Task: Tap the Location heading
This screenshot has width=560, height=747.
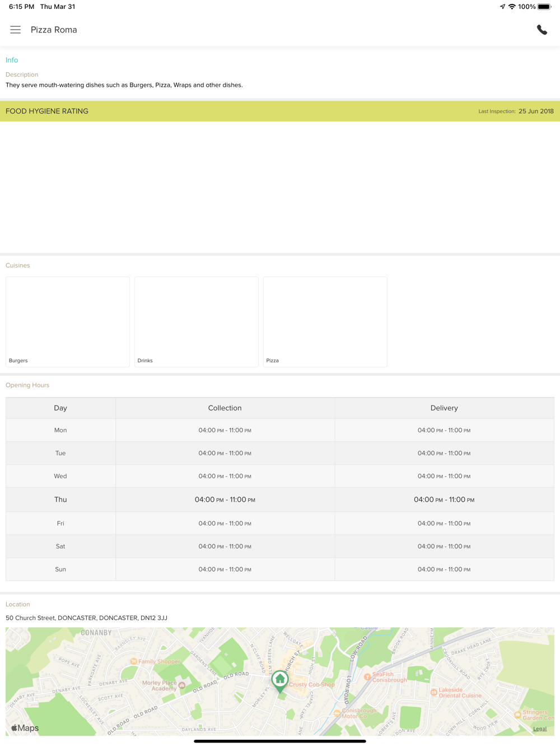Action: (18, 604)
